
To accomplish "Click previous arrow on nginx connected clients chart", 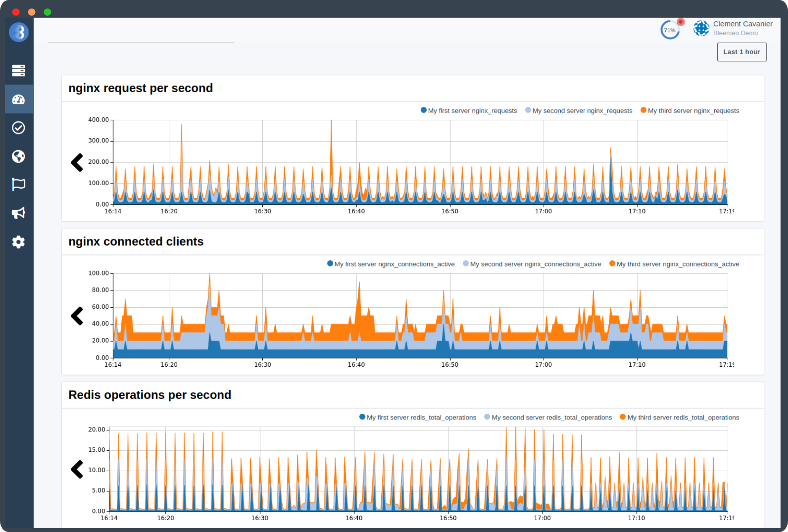I will pos(77,316).
